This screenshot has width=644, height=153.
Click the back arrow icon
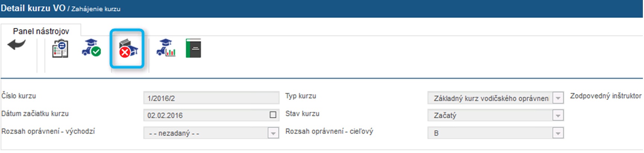pyautogui.click(x=16, y=45)
